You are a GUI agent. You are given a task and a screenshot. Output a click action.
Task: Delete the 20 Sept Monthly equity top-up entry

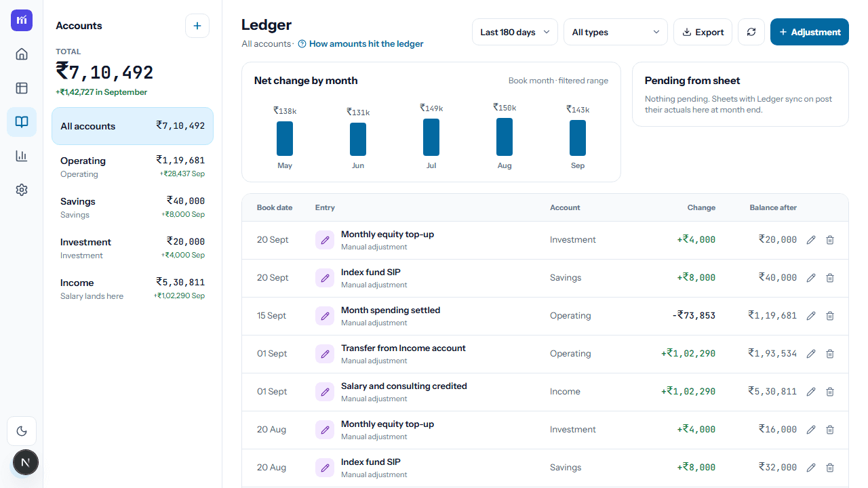pyautogui.click(x=830, y=240)
